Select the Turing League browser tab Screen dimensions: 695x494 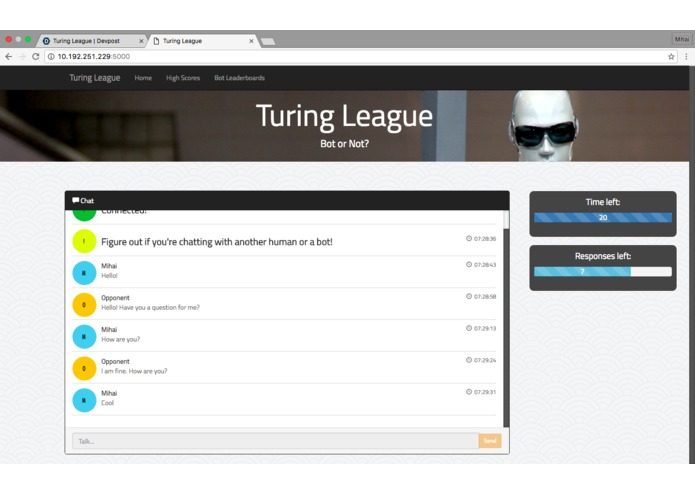[203, 41]
